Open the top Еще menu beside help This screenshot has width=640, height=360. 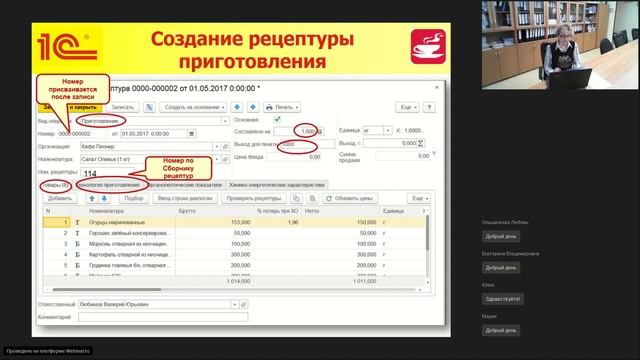point(407,107)
